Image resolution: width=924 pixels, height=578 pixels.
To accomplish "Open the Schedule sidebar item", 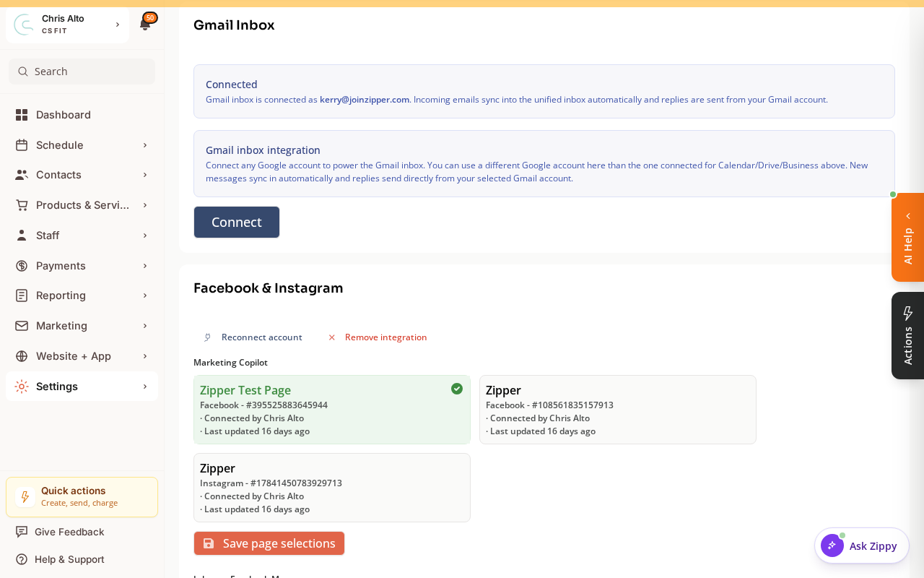I will click(82, 145).
